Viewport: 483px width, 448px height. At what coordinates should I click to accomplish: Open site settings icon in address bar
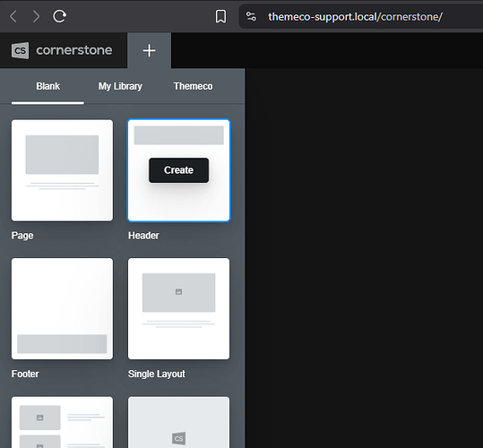251,16
